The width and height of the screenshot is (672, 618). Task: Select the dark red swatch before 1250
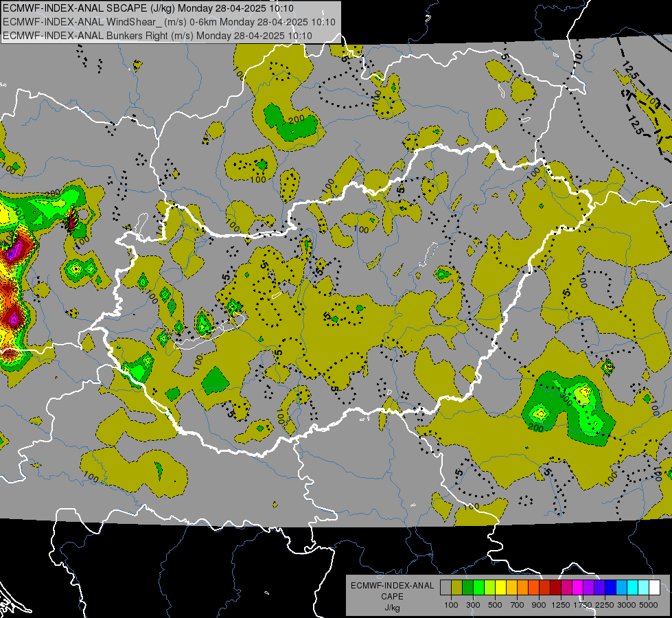point(556,587)
